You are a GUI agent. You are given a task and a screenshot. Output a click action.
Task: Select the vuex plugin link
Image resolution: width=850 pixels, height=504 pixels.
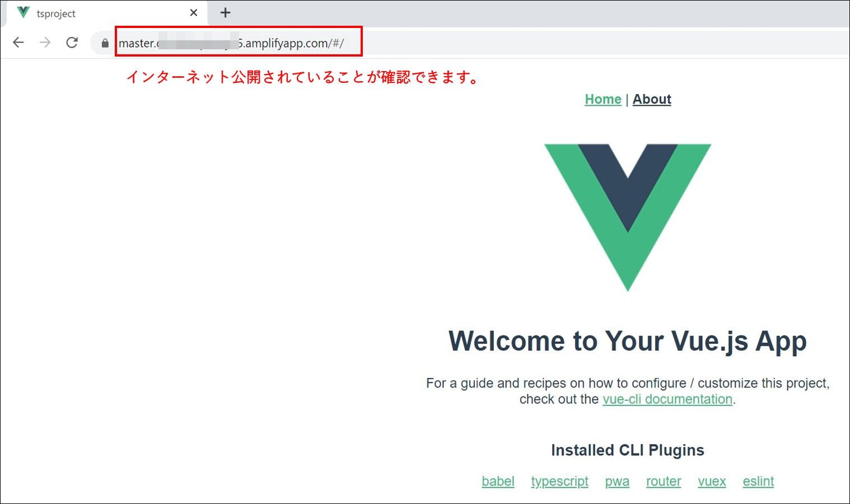711,481
